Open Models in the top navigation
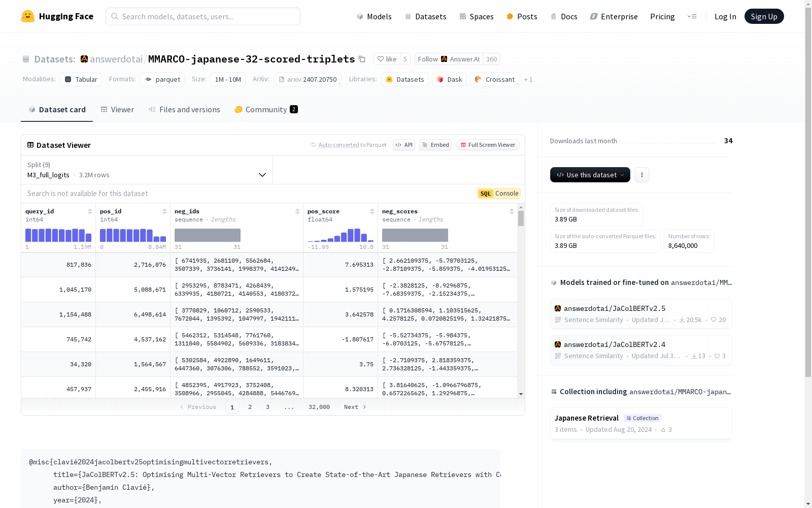 (x=374, y=16)
